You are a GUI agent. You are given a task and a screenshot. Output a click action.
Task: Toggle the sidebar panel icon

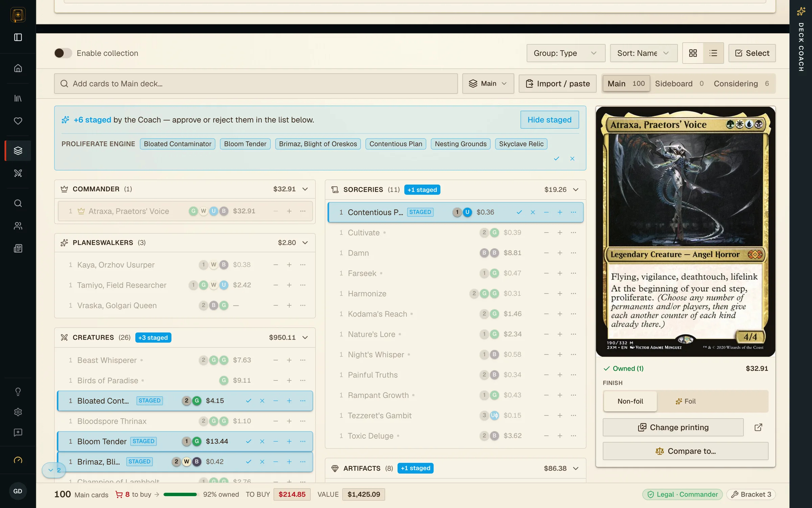18,37
